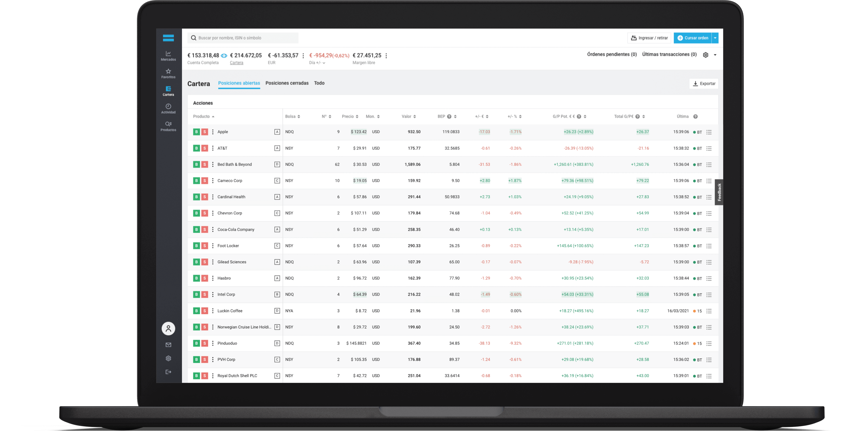Open order book list icon for Apple row
868x431 pixels.
[709, 132]
